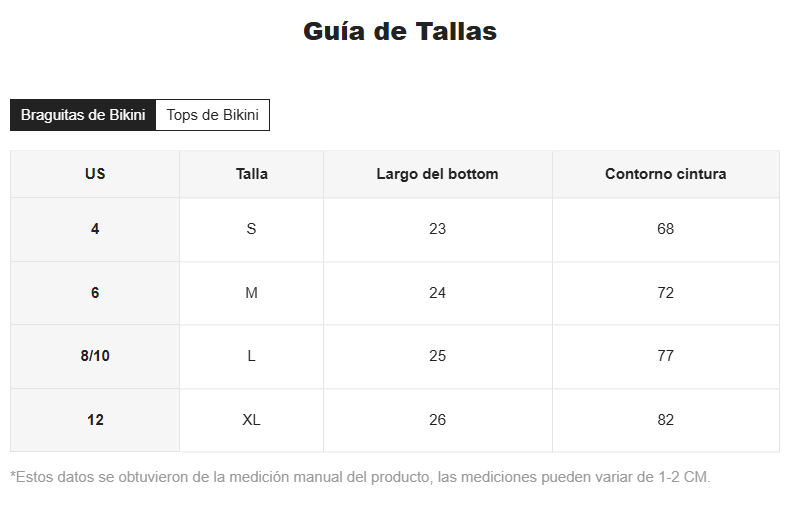Click the XL size cell
Viewport: 793px width, 507px height.
[251, 420]
